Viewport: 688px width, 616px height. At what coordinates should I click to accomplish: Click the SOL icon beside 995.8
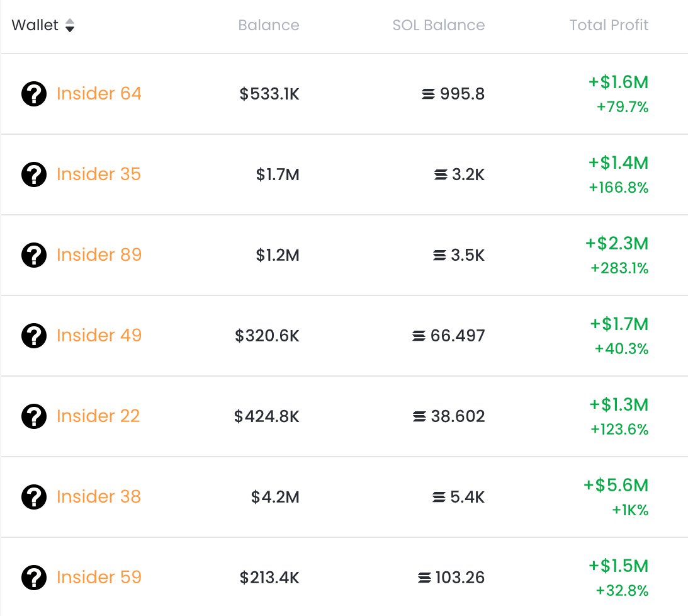click(428, 94)
